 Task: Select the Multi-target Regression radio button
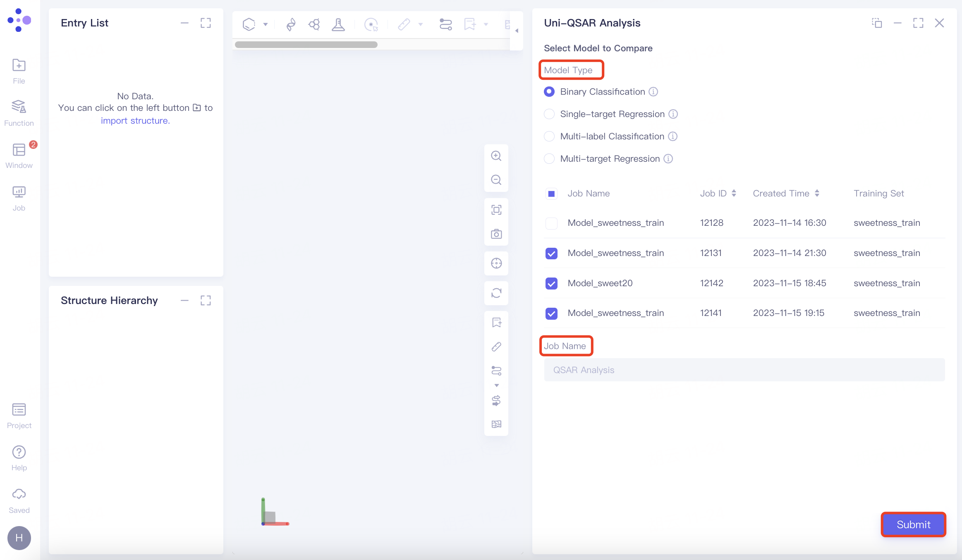[x=549, y=158]
